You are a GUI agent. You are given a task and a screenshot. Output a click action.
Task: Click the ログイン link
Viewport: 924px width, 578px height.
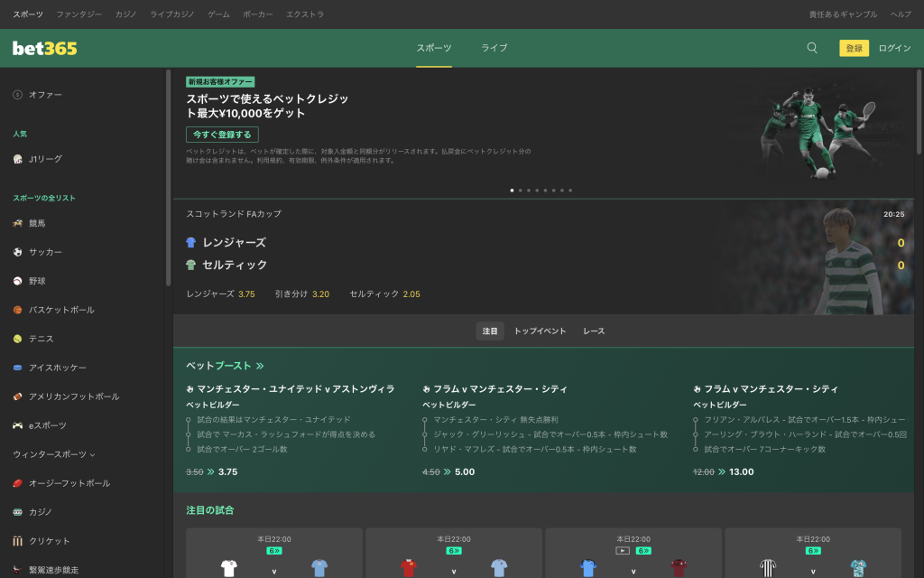894,48
